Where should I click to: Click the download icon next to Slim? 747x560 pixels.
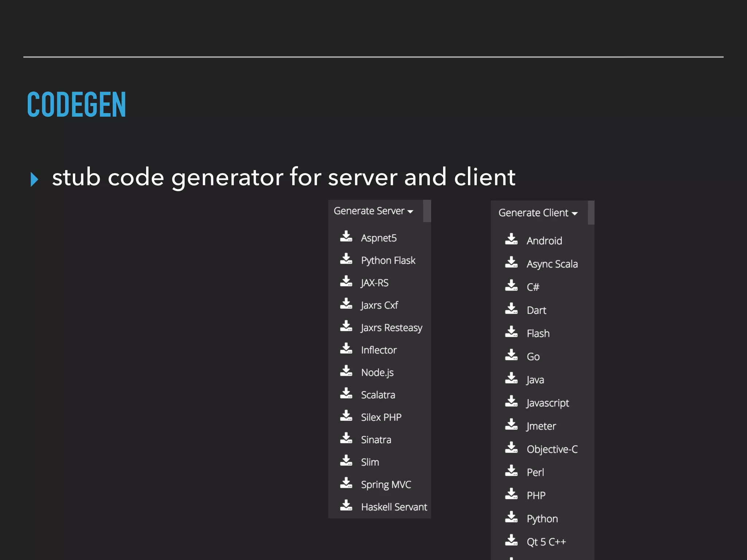tap(346, 460)
